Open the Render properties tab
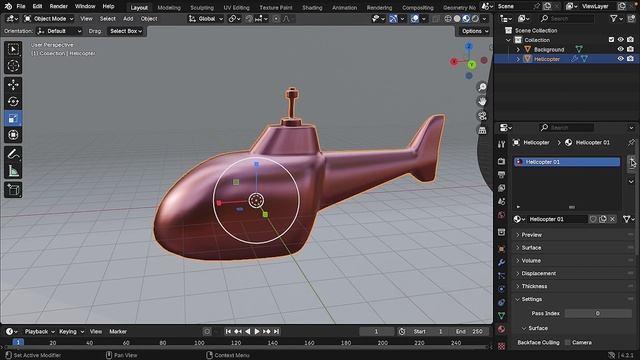Viewport: 640px width, 360px height. point(502,161)
